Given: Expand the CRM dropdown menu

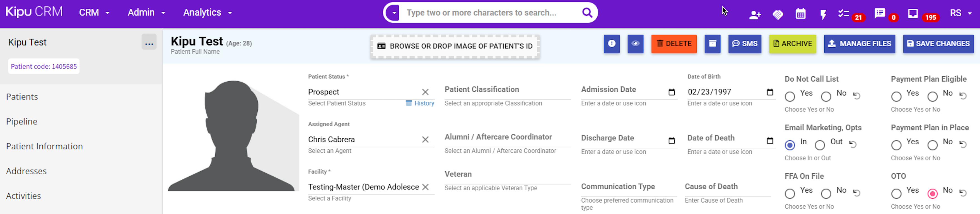Looking at the screenshot, I should [94, 13].
